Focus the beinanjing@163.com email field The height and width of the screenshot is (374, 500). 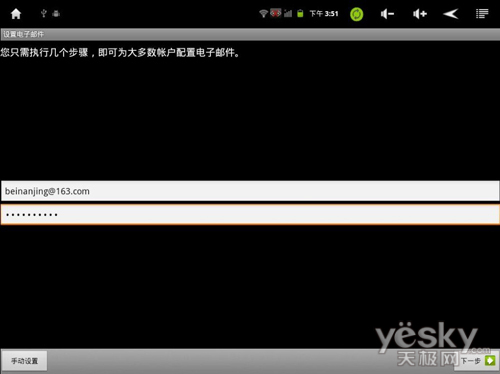pos(250,191)
